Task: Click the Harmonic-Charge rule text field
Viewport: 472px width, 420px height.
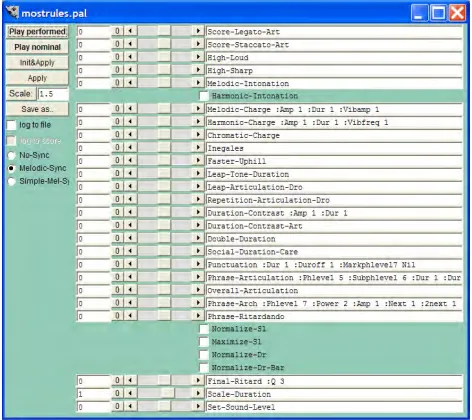Action: 334,122
